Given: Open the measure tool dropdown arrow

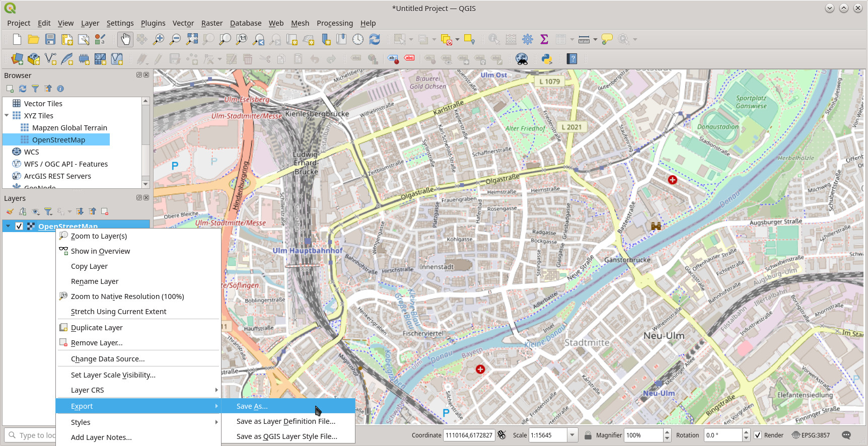Looking at the screenshot, I should click(x=595, y=39).
